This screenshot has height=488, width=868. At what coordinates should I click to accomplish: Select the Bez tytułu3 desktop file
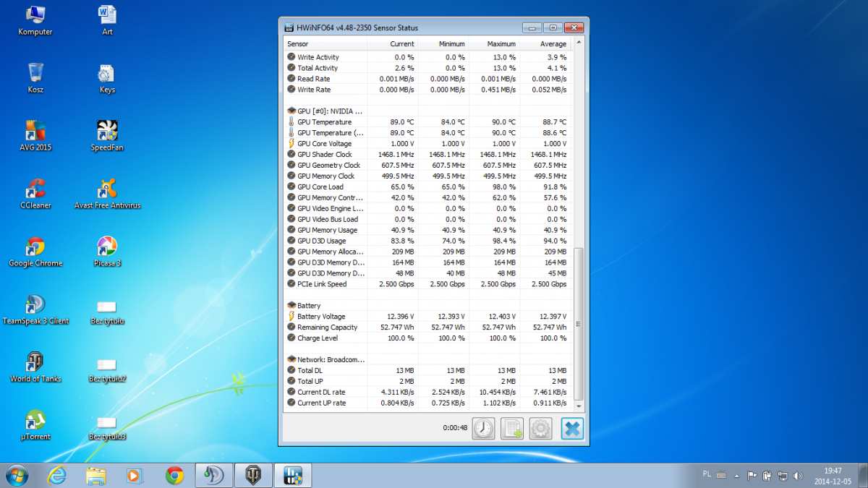click(x=107, y=427)
